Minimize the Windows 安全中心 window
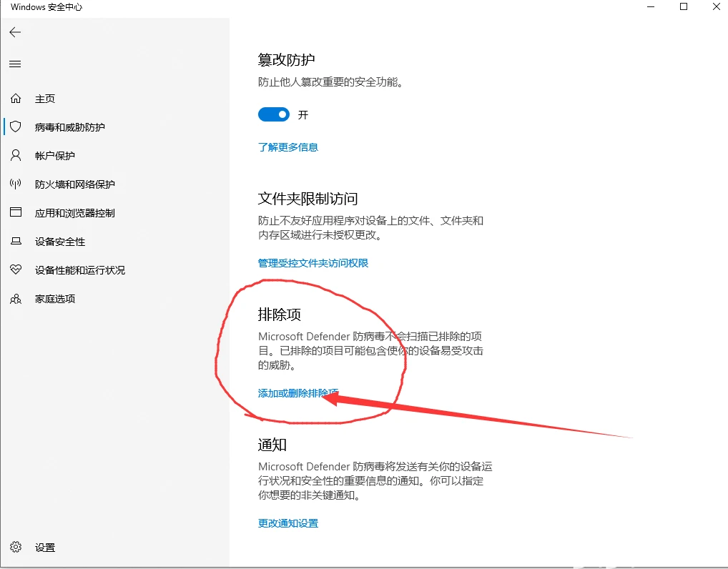 (651, 7)
